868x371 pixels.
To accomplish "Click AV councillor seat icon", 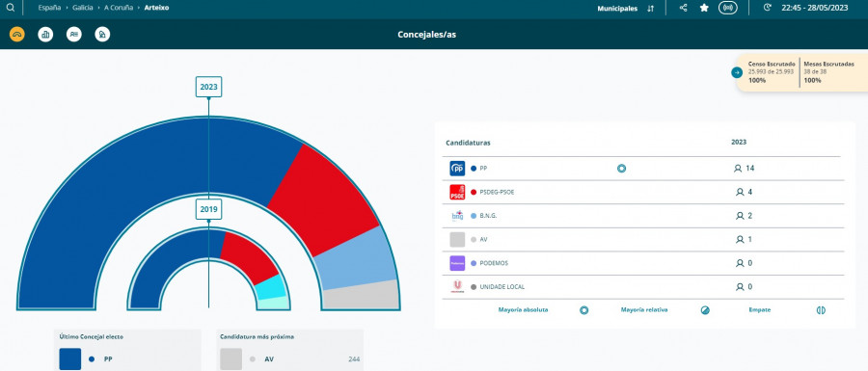I will [x=740, y=239].
